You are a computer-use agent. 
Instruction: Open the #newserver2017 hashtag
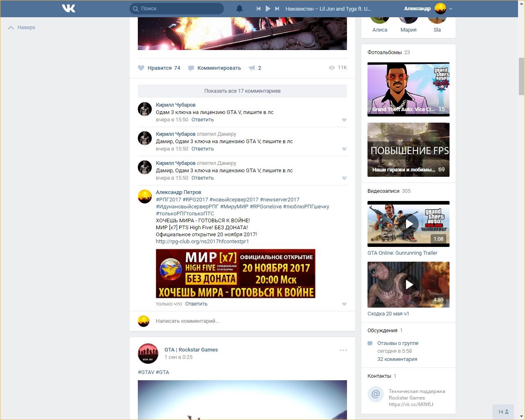(x=280, y=200)
